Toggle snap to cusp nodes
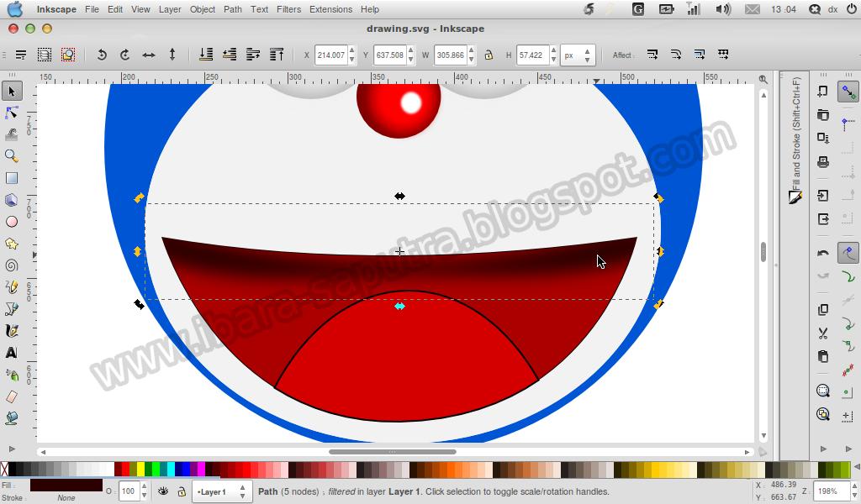 (x=848, y=323)
